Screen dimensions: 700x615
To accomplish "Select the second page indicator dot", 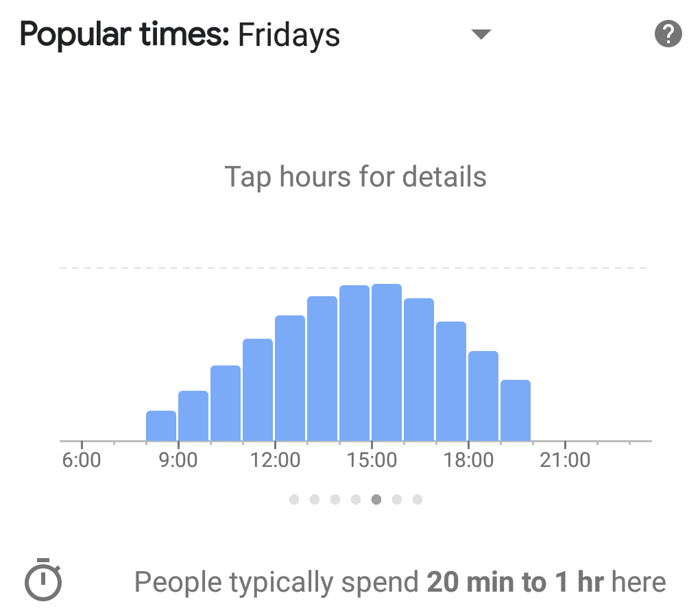I will click(x=315, y=500).
